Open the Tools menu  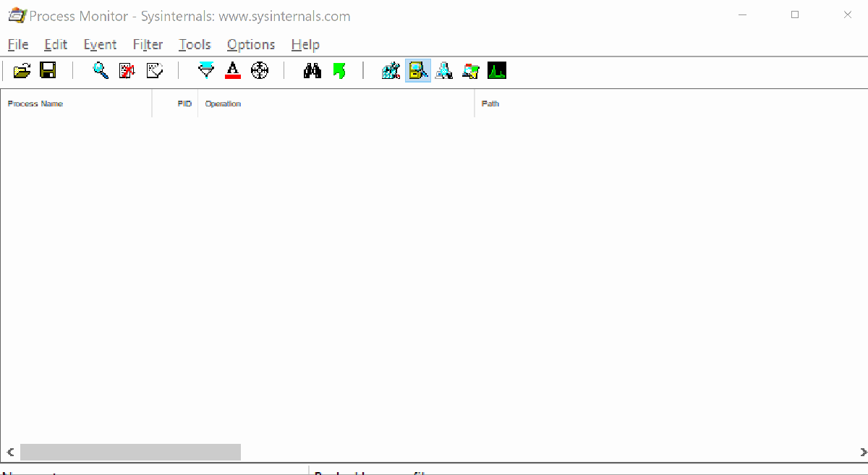tap(195, 44)
